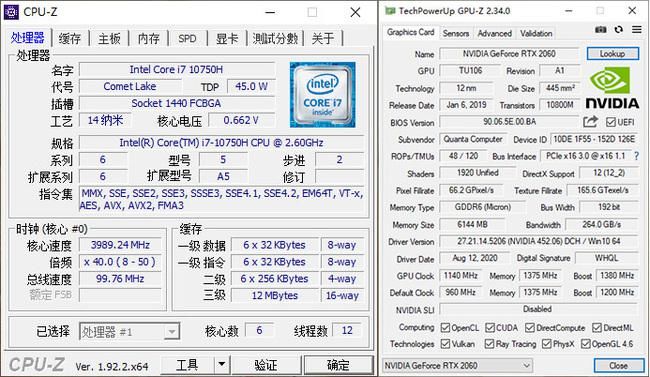Open the Validation tab in GPU-Z
This screenshot has height=377, width=650.
coord(536,33)
